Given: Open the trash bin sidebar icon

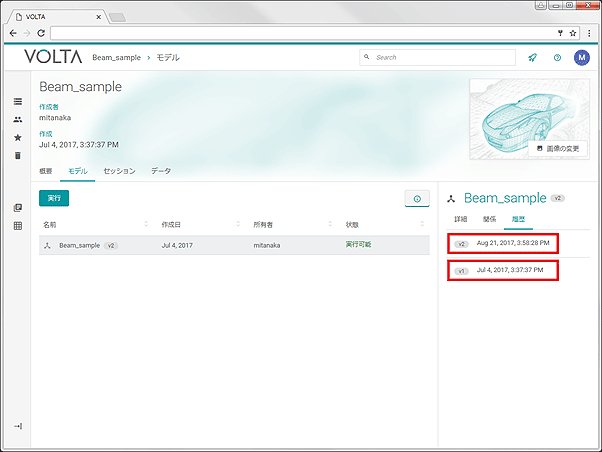Looking at the screenshot, I should click(x=18, y=156).
